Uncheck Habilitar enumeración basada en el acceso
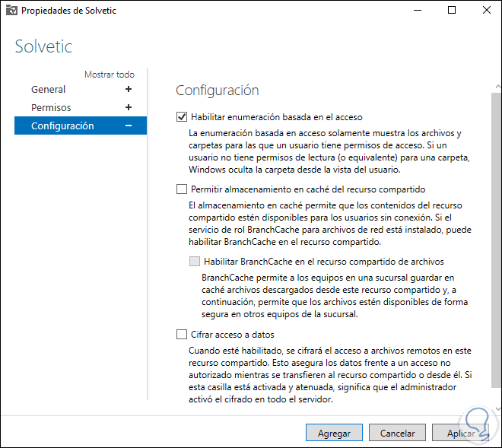 tap(182, 117)
